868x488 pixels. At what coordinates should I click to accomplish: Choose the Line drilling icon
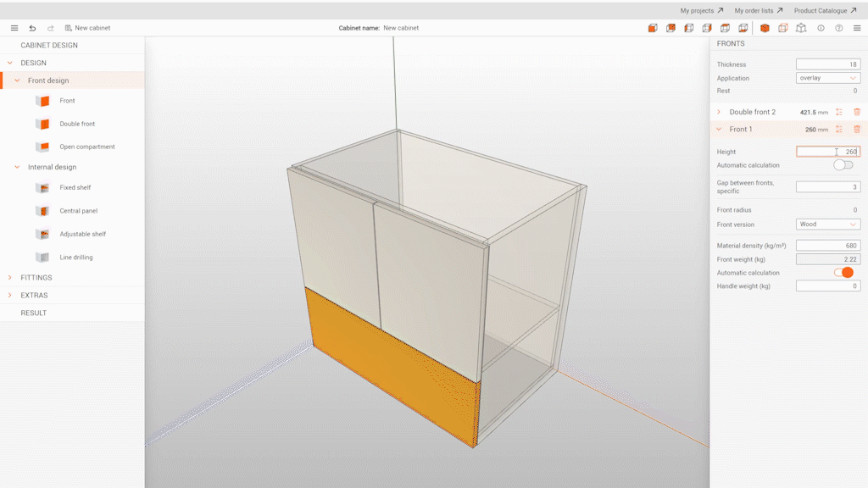(43, 257)
